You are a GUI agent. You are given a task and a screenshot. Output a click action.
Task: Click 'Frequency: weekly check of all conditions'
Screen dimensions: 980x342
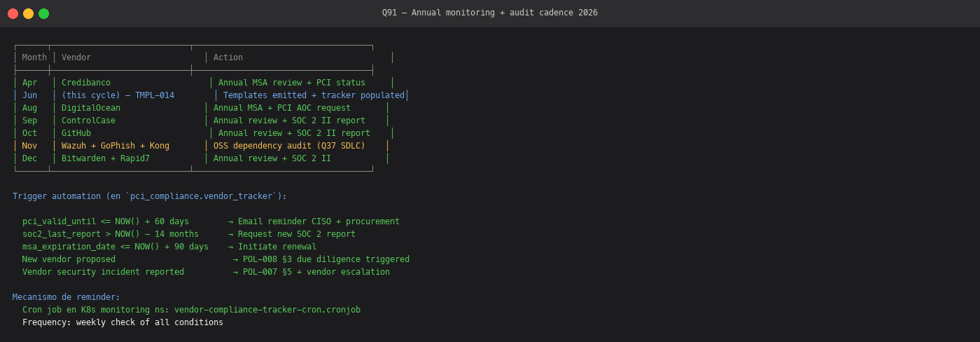click(122, 322)
